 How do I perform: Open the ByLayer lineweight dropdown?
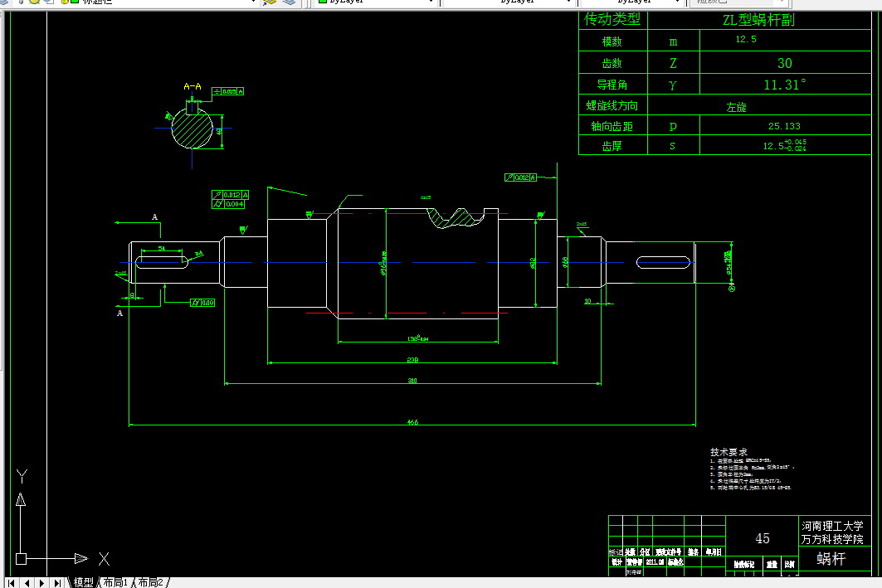(x=677, y=2)
